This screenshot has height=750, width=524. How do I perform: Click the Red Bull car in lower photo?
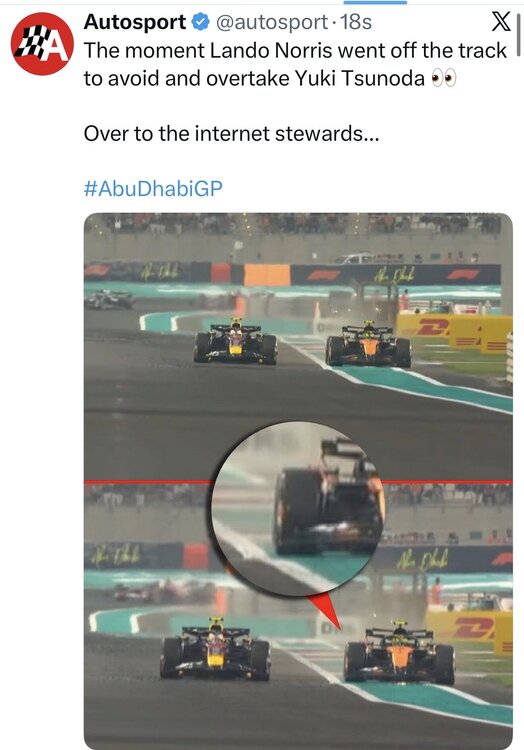216,649
